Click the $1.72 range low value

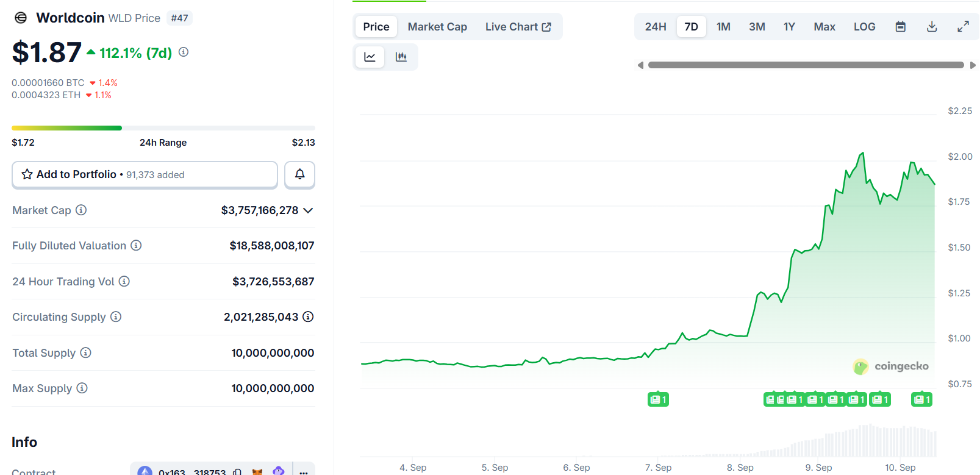(x=23, y=143)
